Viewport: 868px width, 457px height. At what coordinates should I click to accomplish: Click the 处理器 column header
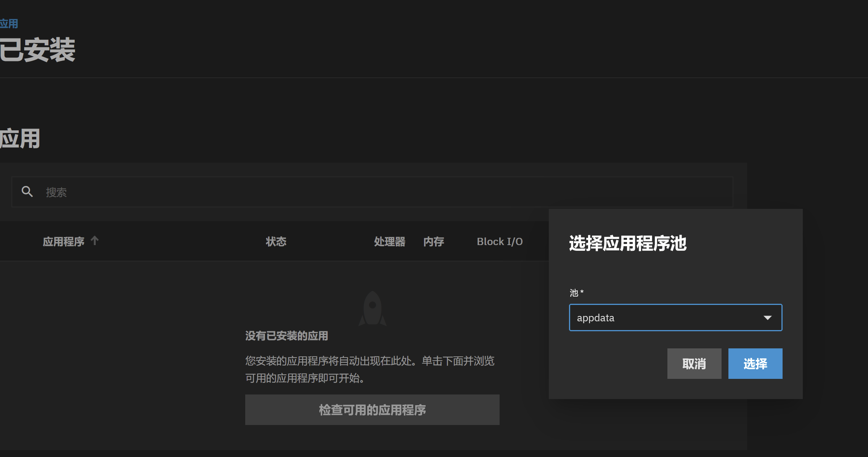pos(389,242)
